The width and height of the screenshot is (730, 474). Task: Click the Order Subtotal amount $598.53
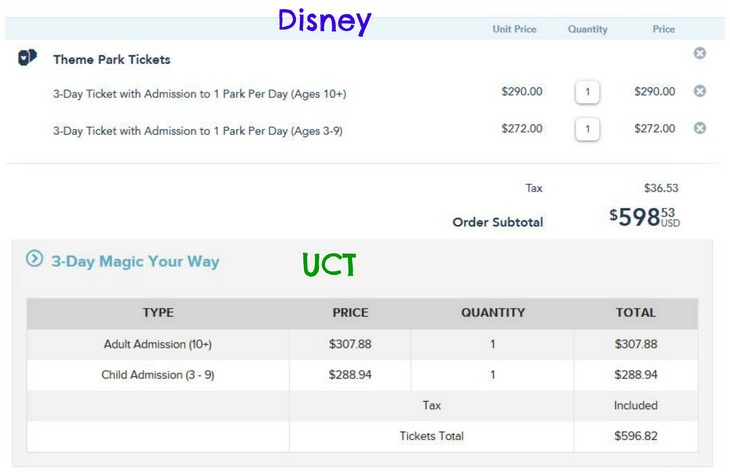coord(645,217)
